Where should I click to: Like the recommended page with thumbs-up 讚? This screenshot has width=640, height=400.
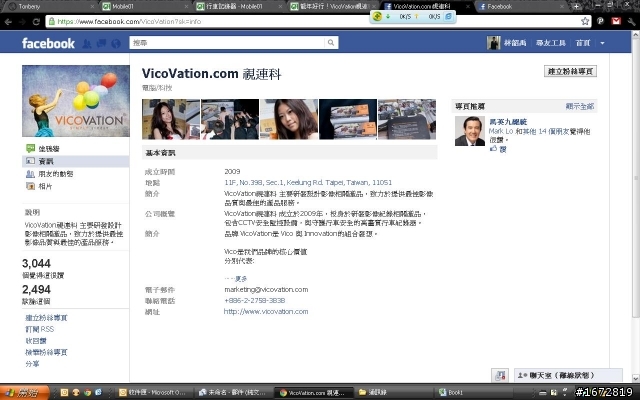coord(498,149)
